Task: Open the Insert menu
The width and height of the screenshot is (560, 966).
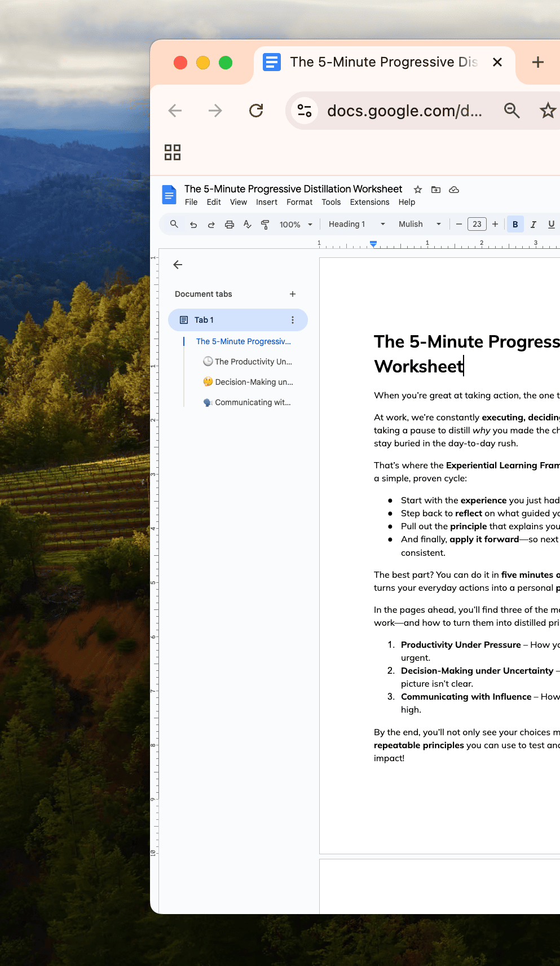Action: tap(266, 202)
